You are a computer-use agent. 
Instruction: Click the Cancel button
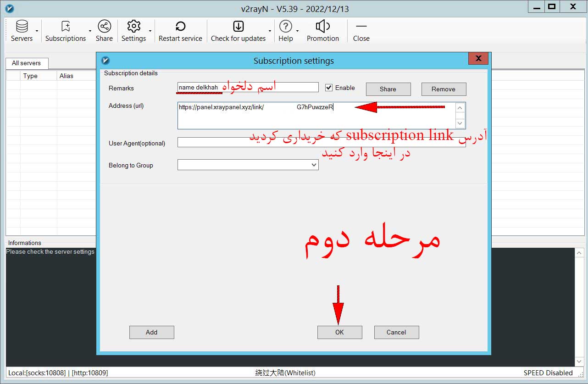pos(396,332)
